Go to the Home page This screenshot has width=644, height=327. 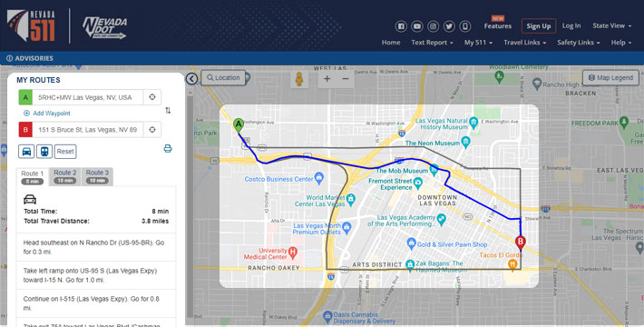pyautogui.click(x=391, y=43)
